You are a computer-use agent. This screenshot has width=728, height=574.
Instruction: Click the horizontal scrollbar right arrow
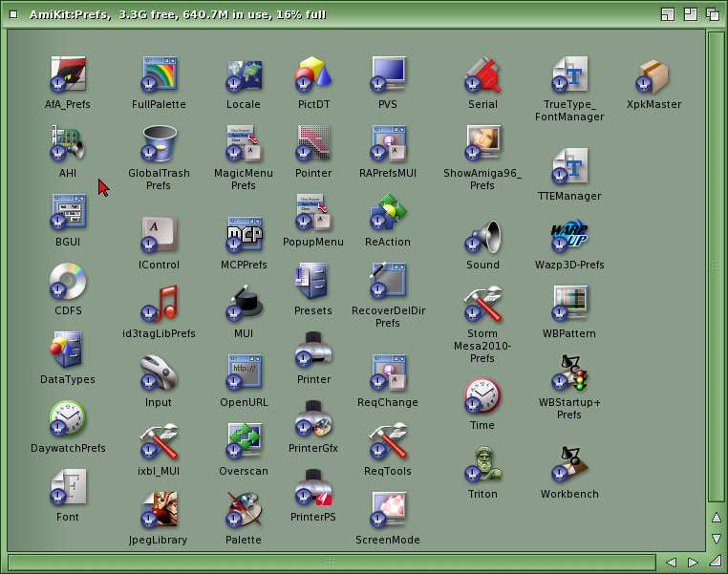pyautogui.click(x=693, y=562)
